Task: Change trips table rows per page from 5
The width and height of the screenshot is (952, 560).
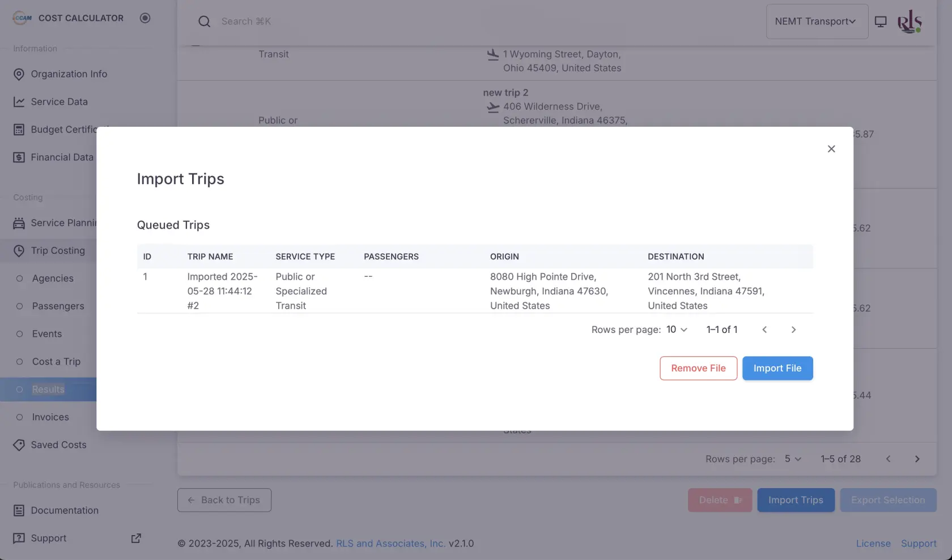Action: tap(793, 459)
